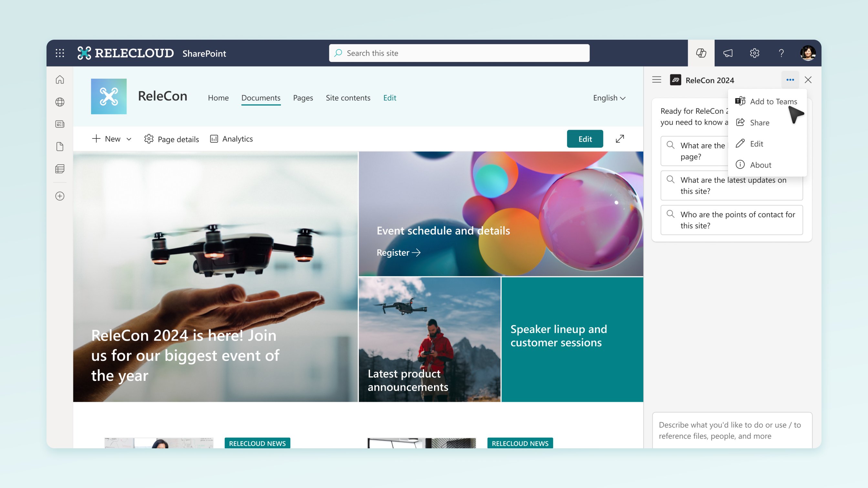Select the Documents tab
This screenshot has height=488, width=868.
click(x=261, y=97)
